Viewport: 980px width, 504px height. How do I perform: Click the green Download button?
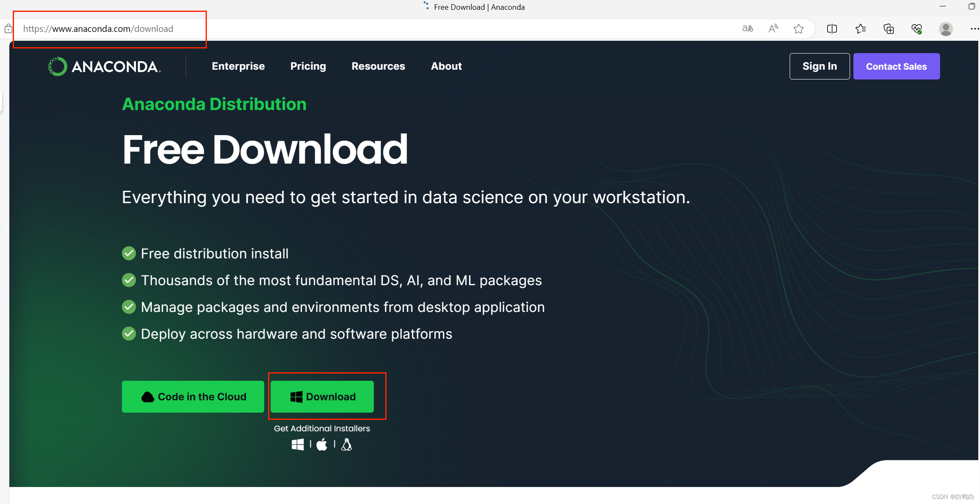(x=322, y=396)
